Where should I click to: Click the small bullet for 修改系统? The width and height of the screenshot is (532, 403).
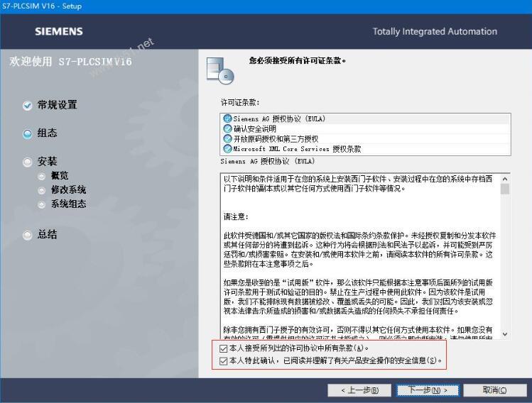click(42, 190)
